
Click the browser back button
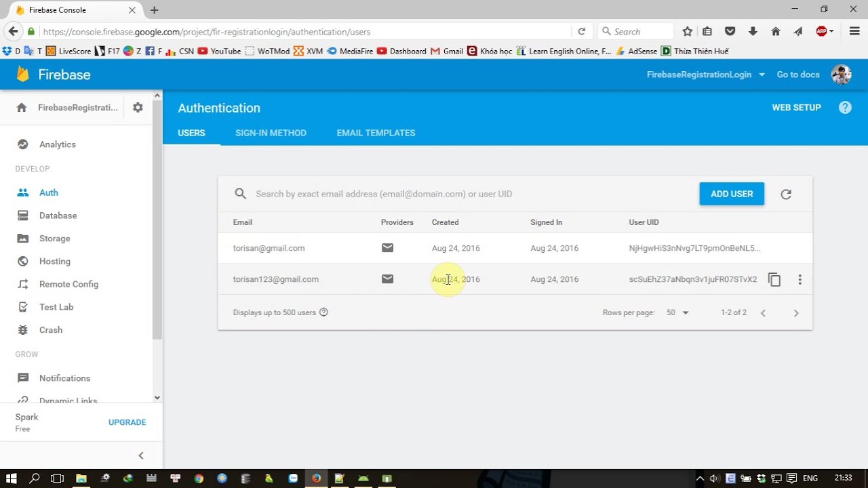click(13, 31)
